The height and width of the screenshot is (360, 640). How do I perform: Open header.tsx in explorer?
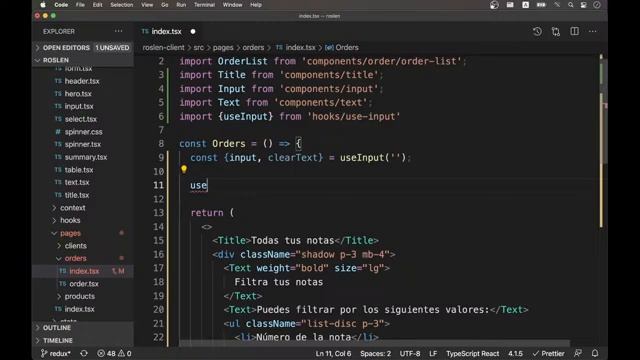(82, 81)
